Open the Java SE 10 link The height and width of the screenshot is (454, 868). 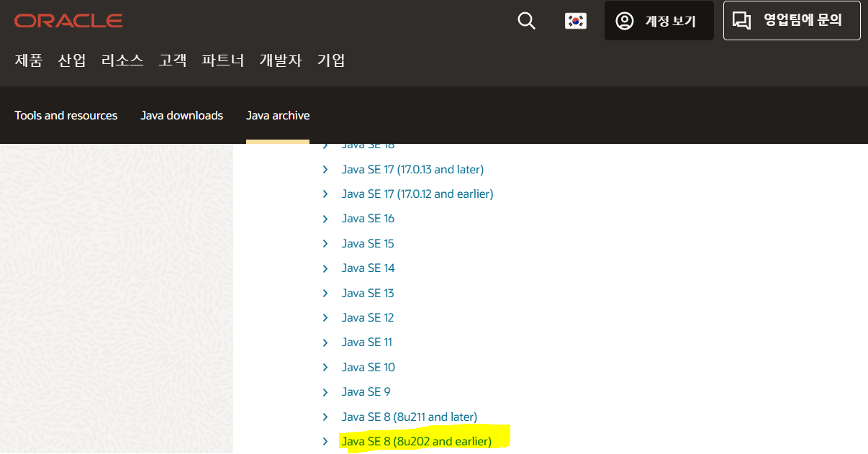tap(369, 367)
